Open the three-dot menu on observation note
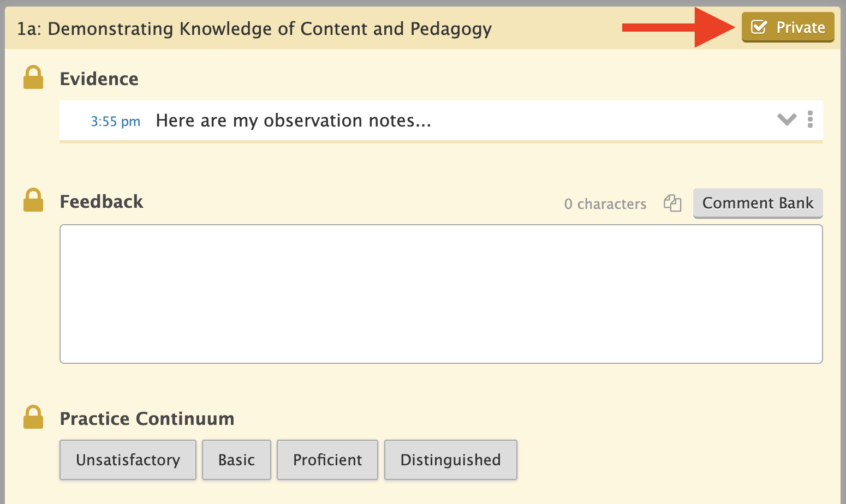846x504 pixels. pos(810,119)
